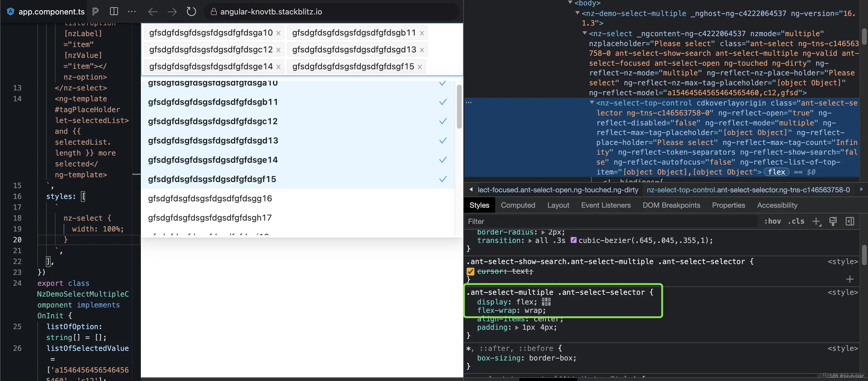
Task: Click the split editor icon
Action: pos(114,11)
